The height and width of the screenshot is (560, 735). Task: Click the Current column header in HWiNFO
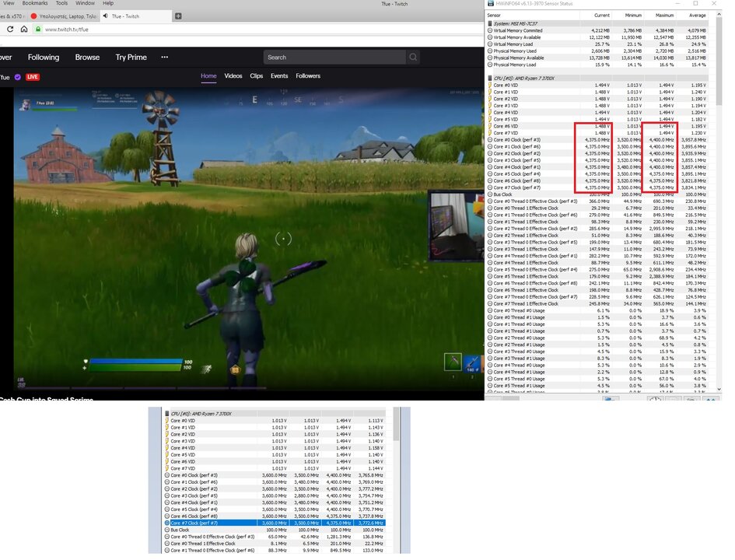[x=602, y=16]
